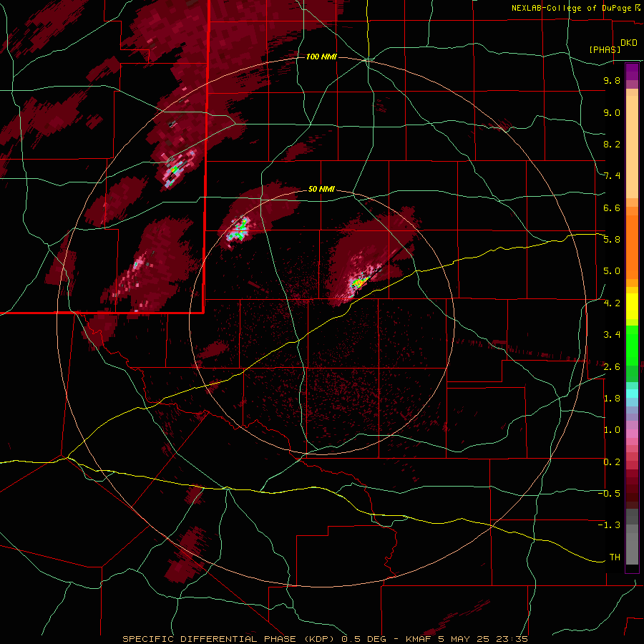Select the 4.2 value on color scale

click(612, 303)
